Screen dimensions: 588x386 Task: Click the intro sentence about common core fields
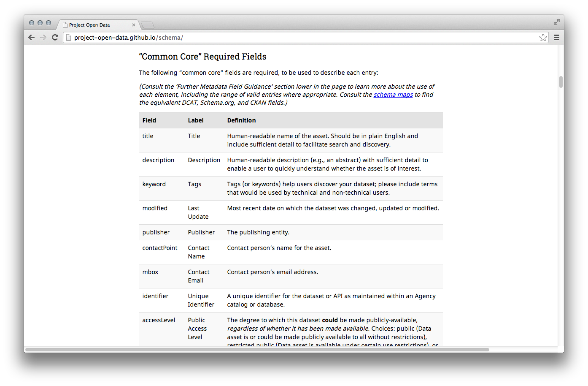pyautogui.click(x=259, y=73)
